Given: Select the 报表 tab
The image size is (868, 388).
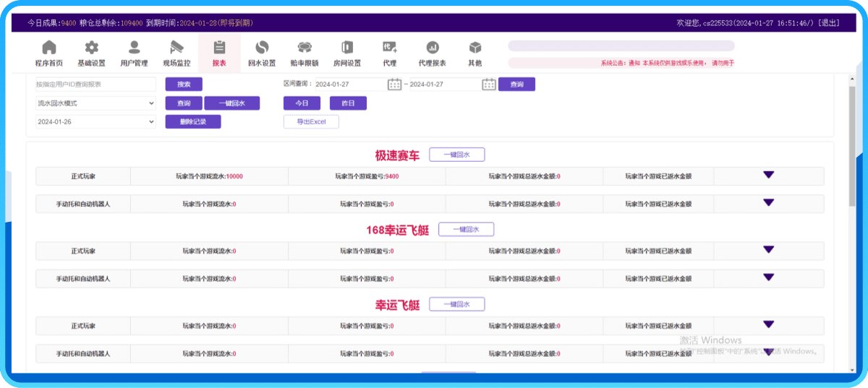Looking at the screenshot, I should click(219, 53).
